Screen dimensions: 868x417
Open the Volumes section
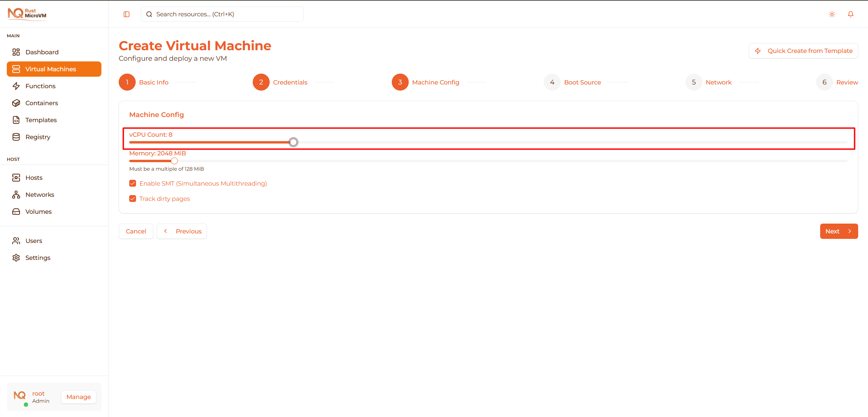[38, 211]
